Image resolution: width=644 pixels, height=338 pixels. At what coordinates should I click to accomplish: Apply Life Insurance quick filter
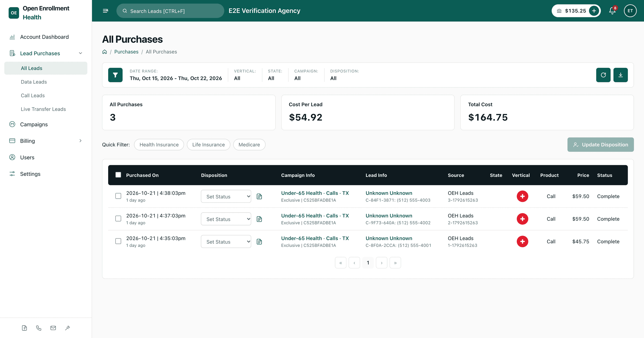[208, 144]
